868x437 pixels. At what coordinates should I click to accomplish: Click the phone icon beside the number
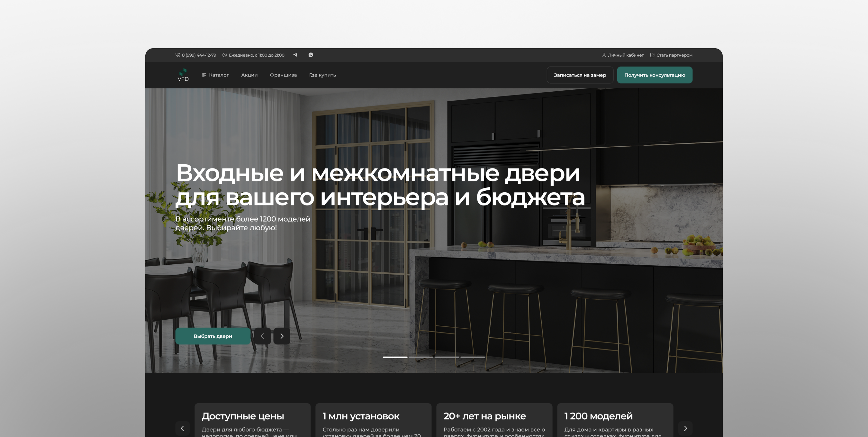coord(177,55)
